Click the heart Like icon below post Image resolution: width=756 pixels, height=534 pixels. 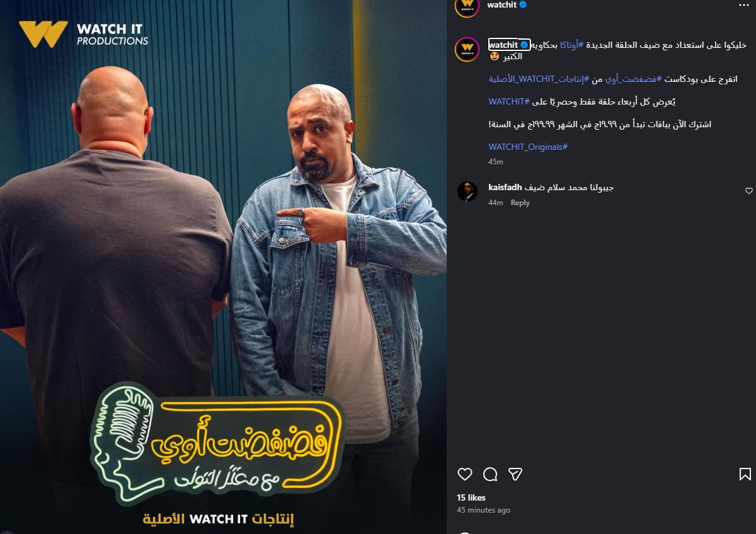[464, 474]
